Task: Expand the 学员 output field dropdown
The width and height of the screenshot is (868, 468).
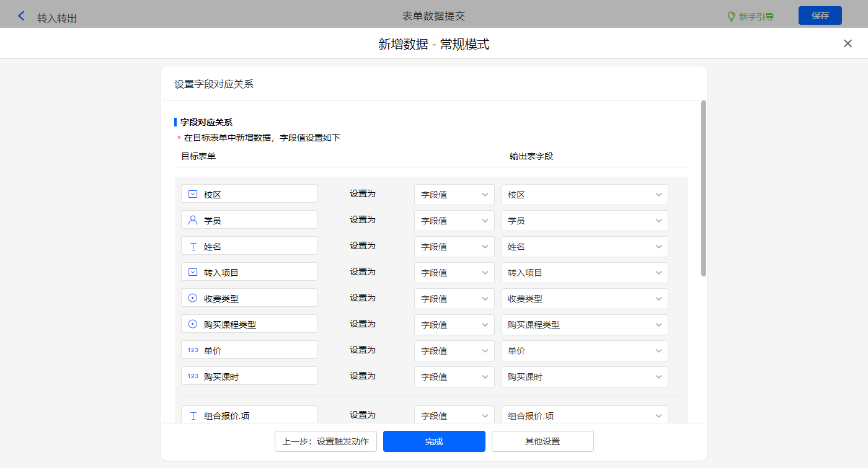Action: [584, 221]
